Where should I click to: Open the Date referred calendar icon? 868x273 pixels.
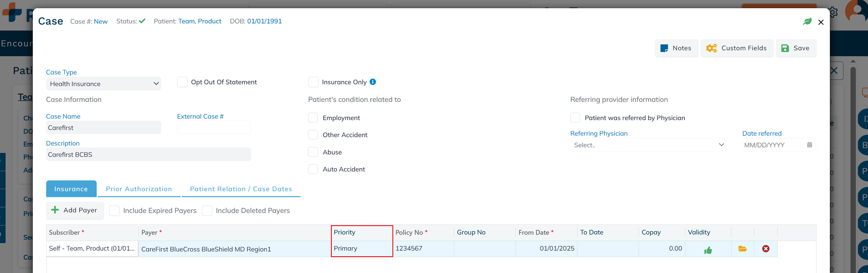(809, 145)
